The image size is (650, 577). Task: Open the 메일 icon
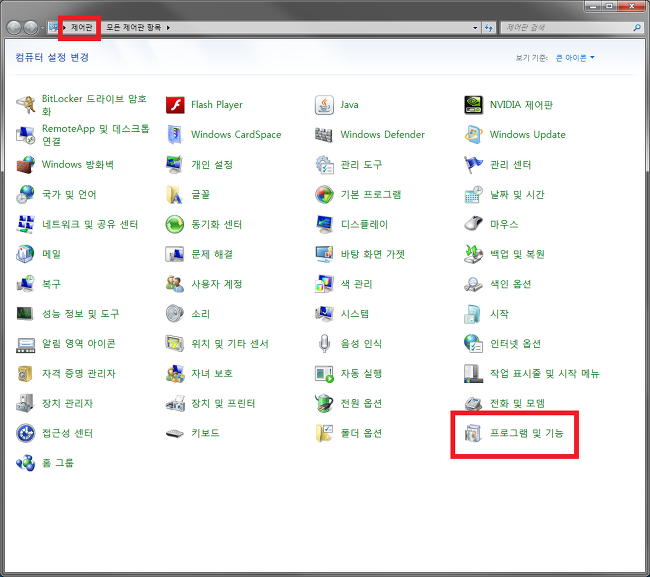pos(26,254)
